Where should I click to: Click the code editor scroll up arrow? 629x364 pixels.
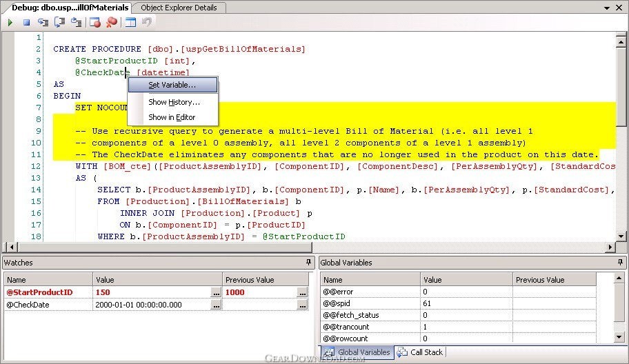621,41
